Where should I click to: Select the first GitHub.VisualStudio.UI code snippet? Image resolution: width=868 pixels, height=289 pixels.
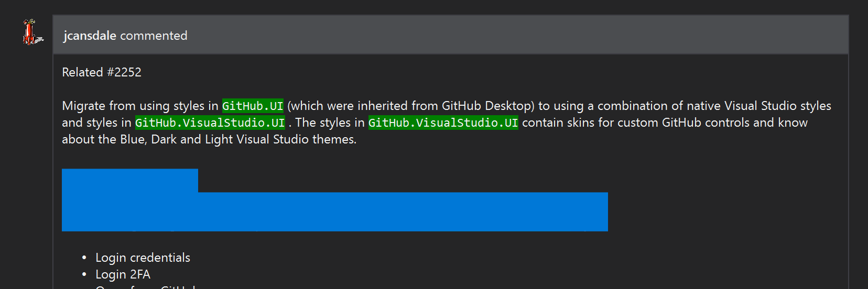[x=210, y=123]
